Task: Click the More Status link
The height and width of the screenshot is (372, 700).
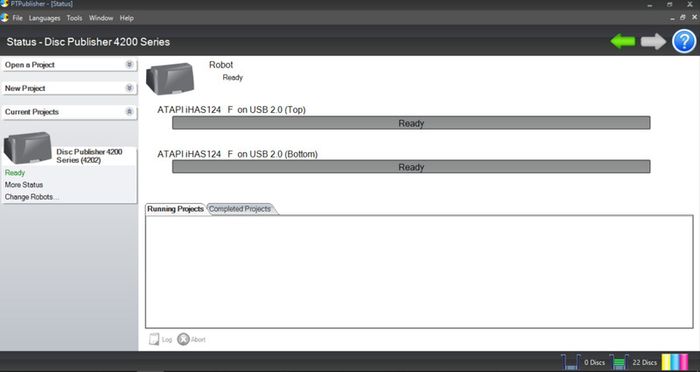Action: 24,184
